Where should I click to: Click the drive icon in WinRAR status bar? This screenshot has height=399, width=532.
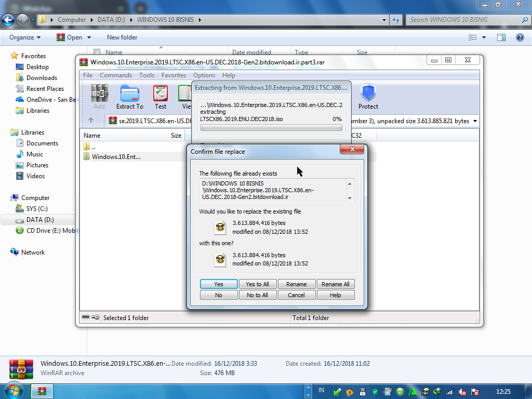(86, 317)
